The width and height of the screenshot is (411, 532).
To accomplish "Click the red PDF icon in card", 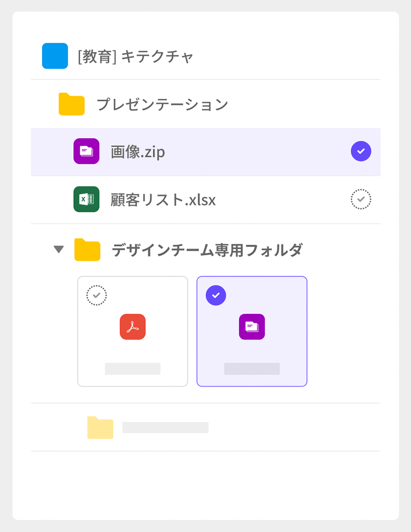I will 133,327.
